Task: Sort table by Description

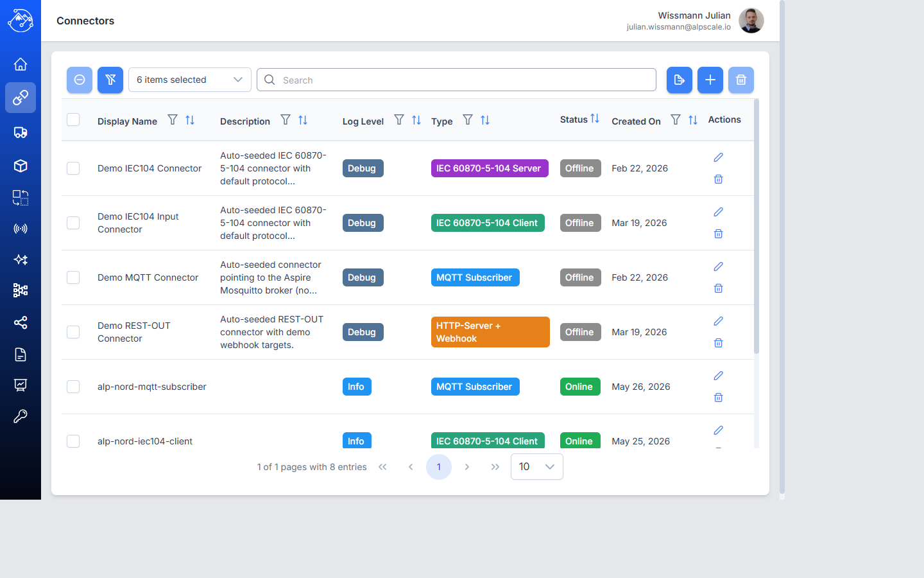Action: 303,120
